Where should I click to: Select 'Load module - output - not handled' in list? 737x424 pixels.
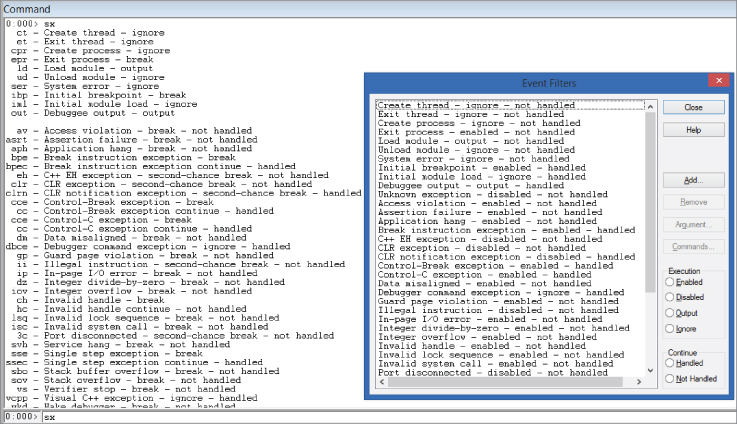click(x=510, y=141)
